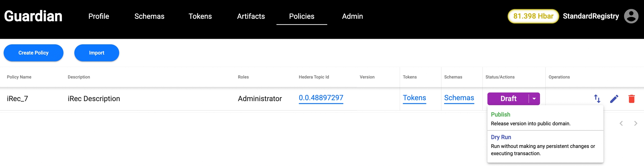The width and height of the screenshot is (644, 166).
Task: Click the purple Draft status button
Action: click(508, 99)
